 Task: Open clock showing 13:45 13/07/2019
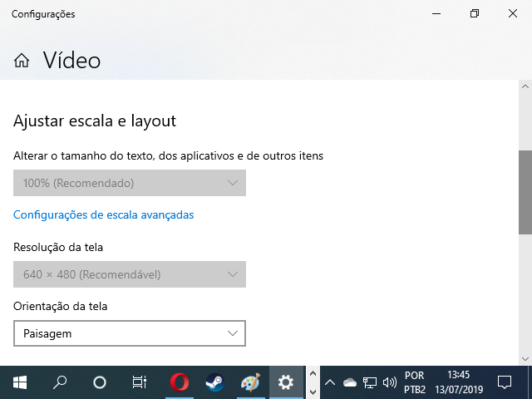click(459, 382)
